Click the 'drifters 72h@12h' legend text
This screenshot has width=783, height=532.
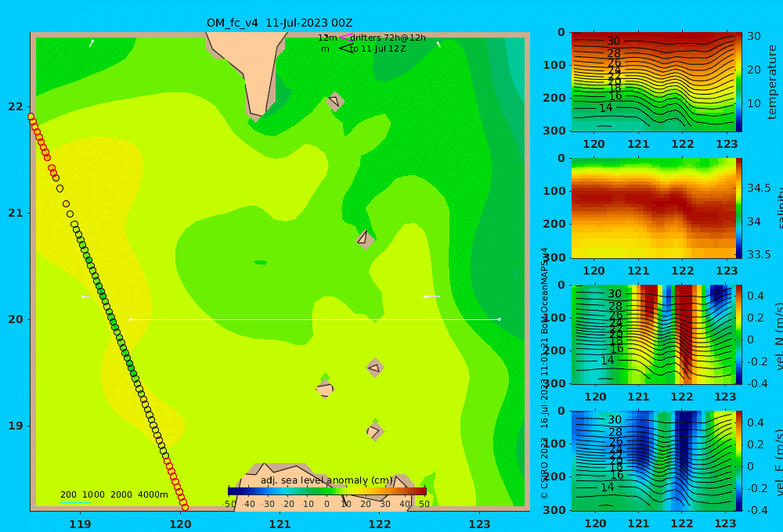coord(388,38)
